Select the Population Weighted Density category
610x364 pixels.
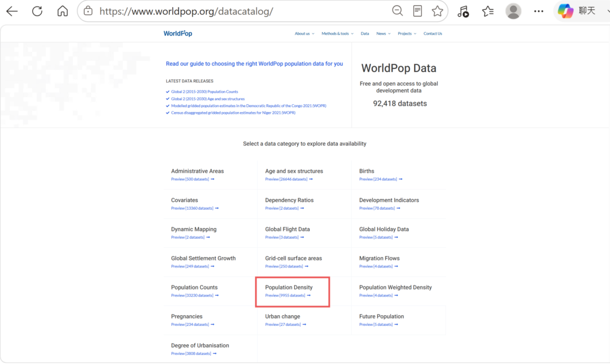396,287
